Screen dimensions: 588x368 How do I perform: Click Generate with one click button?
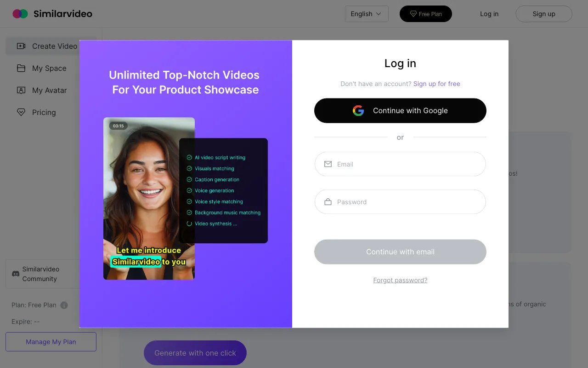click(195, 353)
